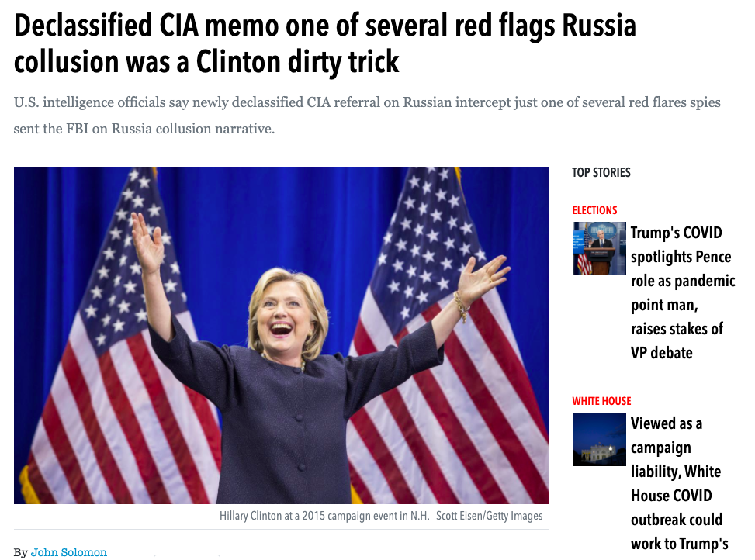
Task: Click the main Hillary Clinton photo
Action: pyautogui.click(x=281, y=335)
